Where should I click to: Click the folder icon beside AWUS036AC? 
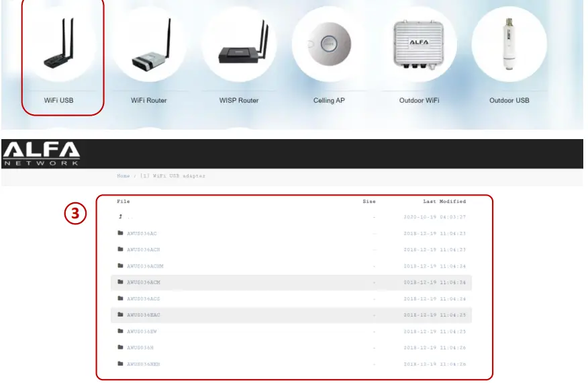[x=120, y=232]
